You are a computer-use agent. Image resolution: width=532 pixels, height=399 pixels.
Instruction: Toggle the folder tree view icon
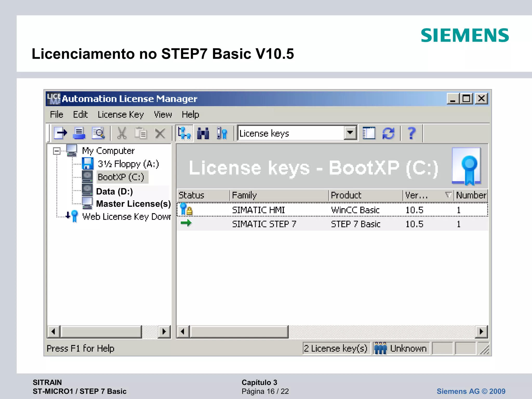[x=184, y=133]
